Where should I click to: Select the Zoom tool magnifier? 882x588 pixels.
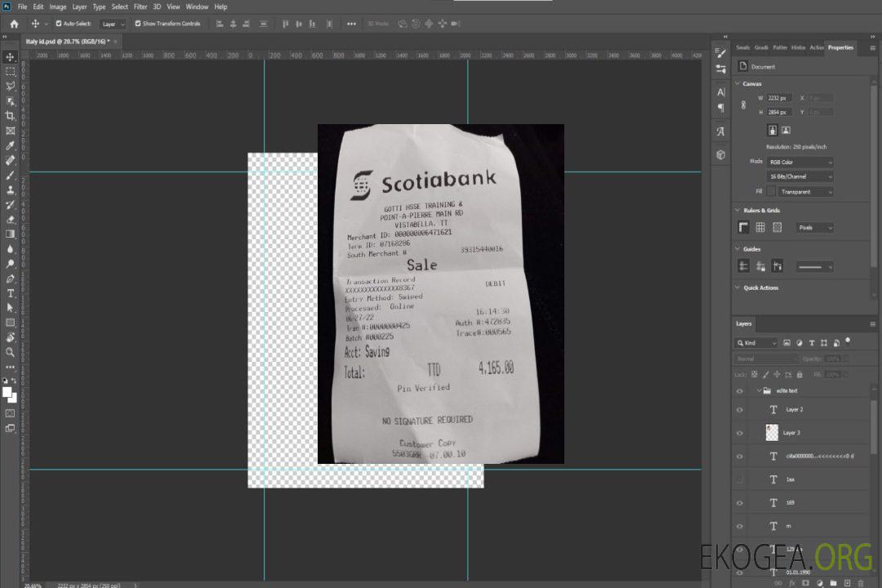tap(11, 352)
